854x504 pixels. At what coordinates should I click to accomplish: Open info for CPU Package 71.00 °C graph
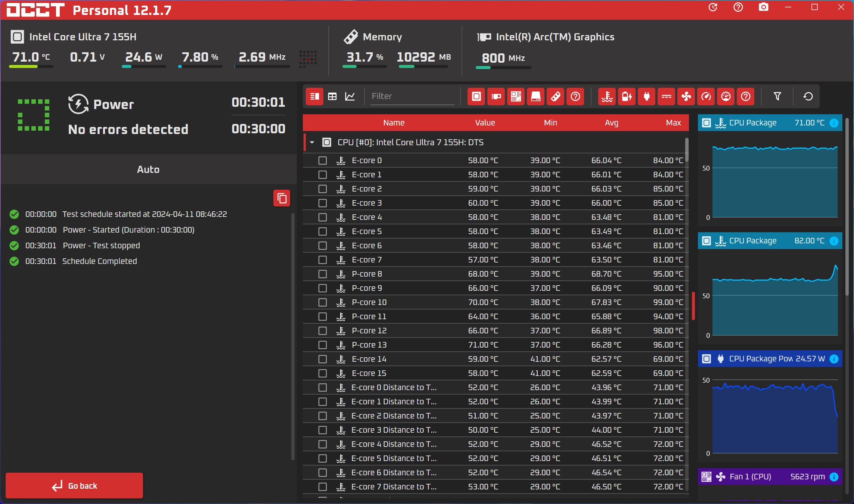pyautogui.click(x=834, y=123)
